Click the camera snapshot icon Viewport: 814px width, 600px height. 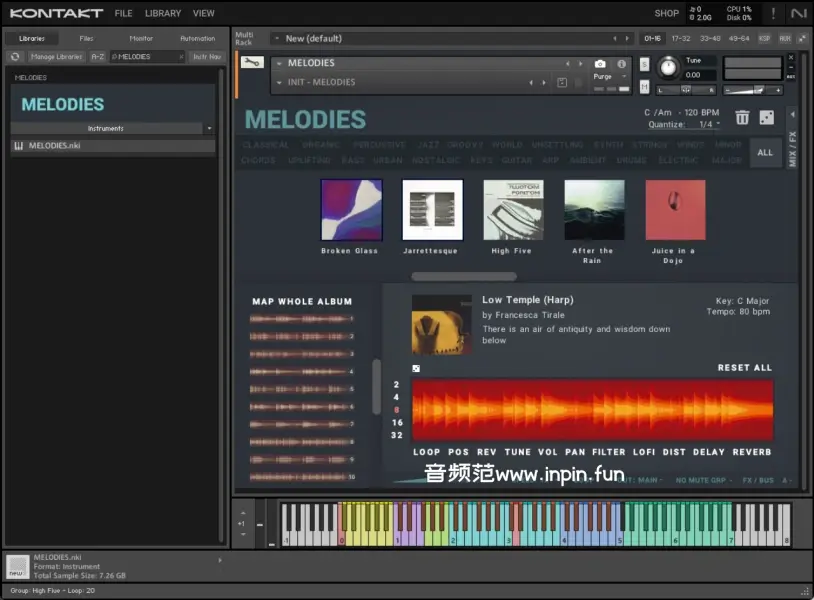tap(600, 64)
